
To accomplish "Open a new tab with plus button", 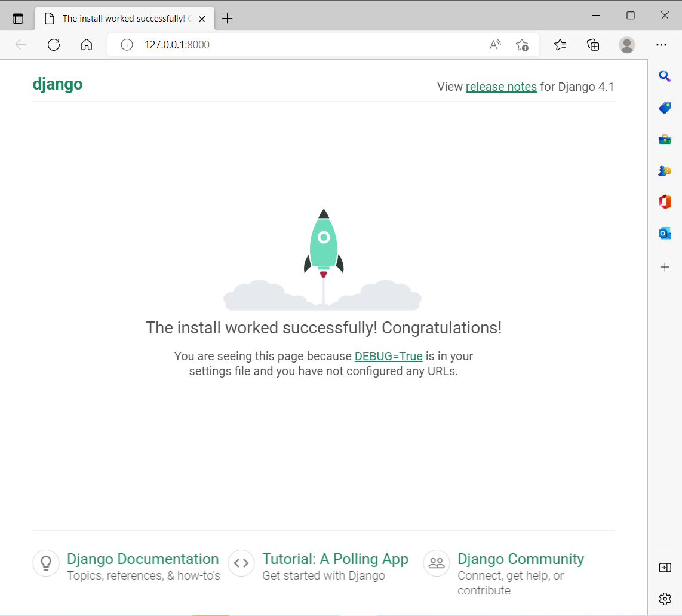I will pos(227,19).
